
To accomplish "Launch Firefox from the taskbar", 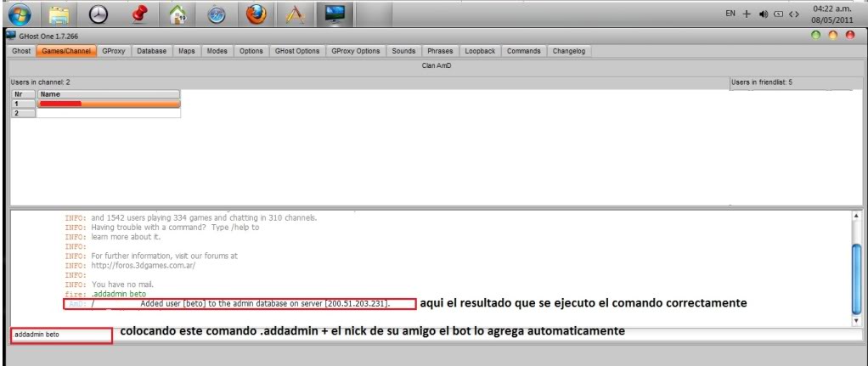I will pos(255,15).
